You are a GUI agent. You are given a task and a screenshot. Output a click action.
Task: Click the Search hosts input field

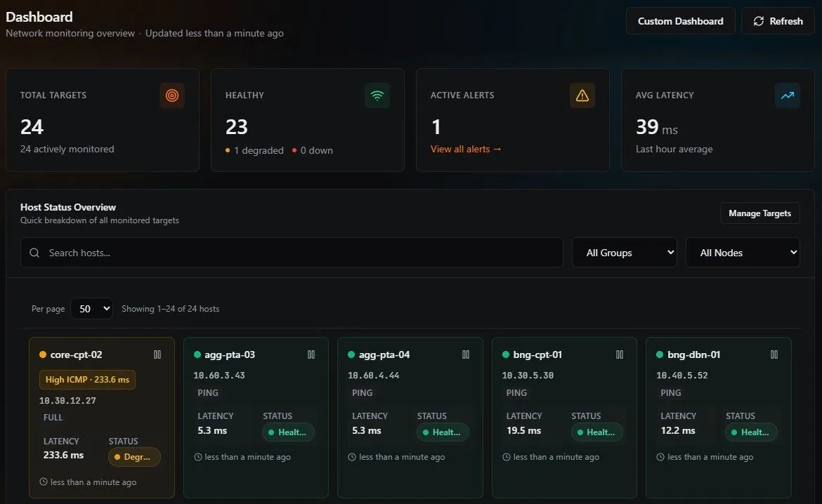[292, 253]
